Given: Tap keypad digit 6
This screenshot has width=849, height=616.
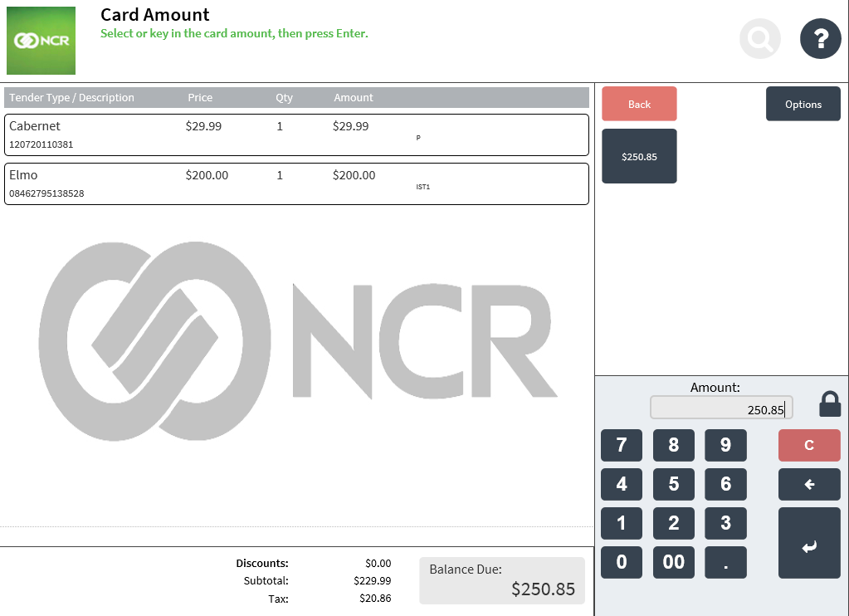Looking at the screenshot, I should (725, 484).
